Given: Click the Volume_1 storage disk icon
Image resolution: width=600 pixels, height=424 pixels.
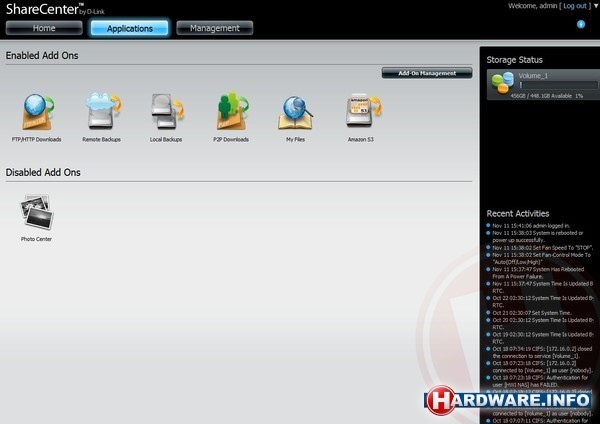Looking at the screenshot, I should pos(502,81).
